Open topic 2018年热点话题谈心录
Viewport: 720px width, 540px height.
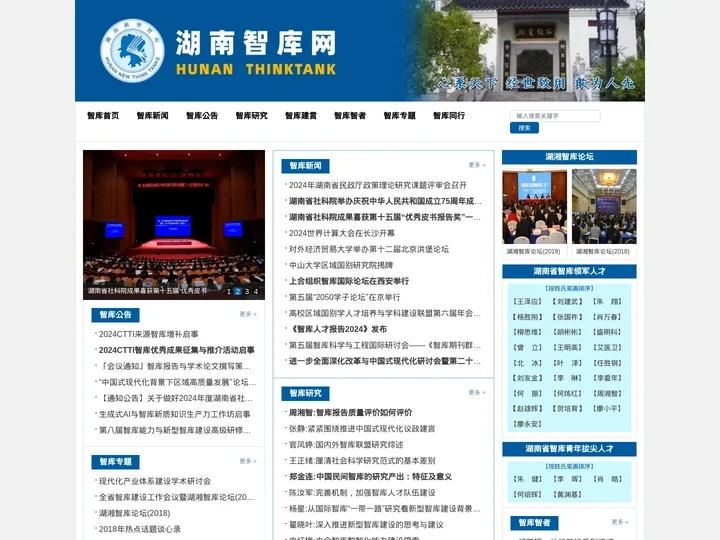tap(140, 529)
